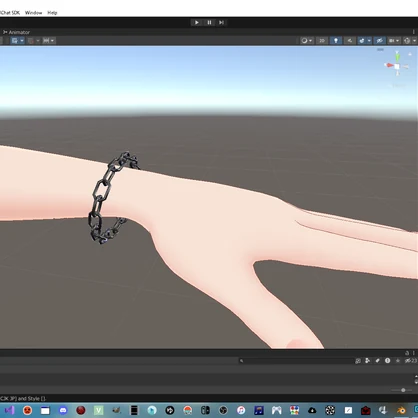Click the dimmed red icon in the left Scene toolbar
This screenshot has height=418, width=418.
pos(31,41)
